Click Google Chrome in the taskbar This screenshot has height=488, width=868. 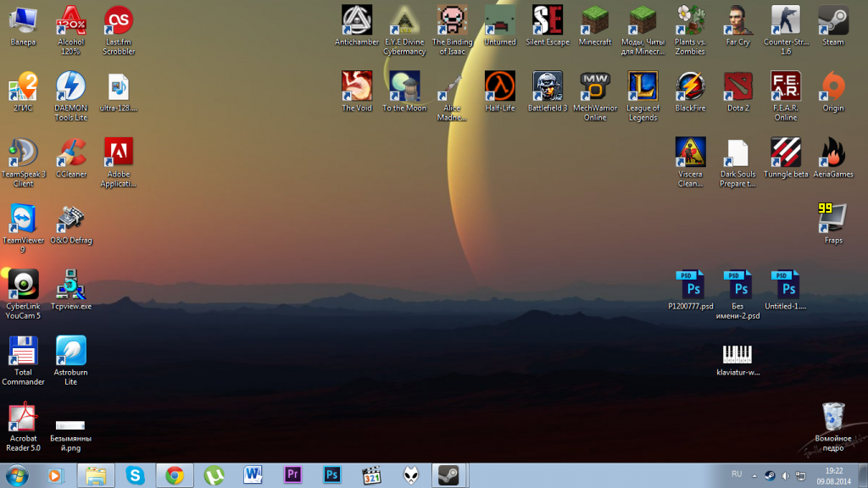coord(175,475)
